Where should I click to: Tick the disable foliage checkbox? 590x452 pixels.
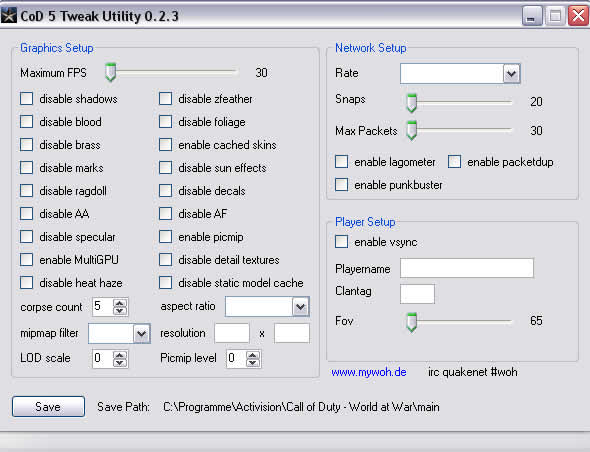click(x=166, y=122)
